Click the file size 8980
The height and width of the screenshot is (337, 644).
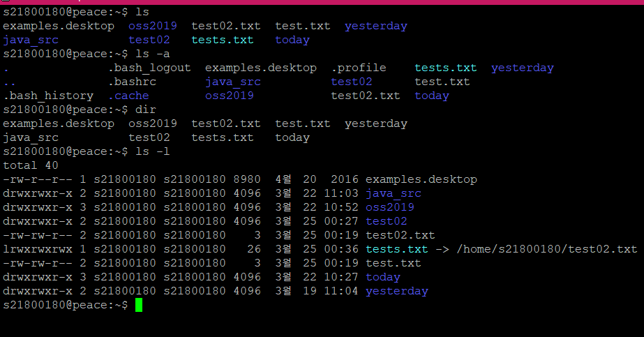coord(247,179)
